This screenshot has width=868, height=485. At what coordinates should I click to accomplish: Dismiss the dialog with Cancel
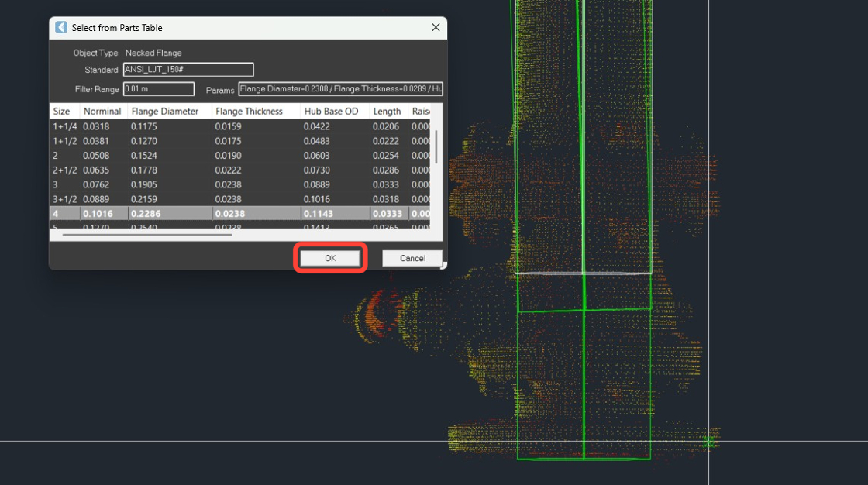[x=412, y=258]
